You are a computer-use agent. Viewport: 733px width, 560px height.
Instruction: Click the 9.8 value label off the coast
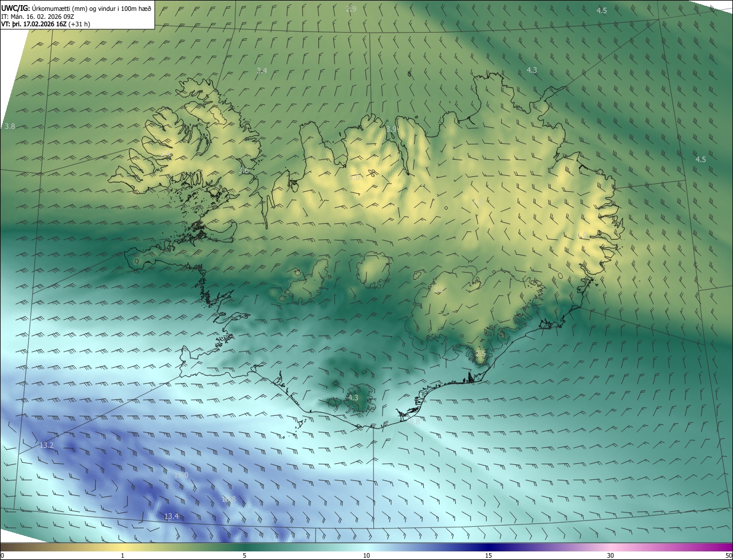pos(415,421)
